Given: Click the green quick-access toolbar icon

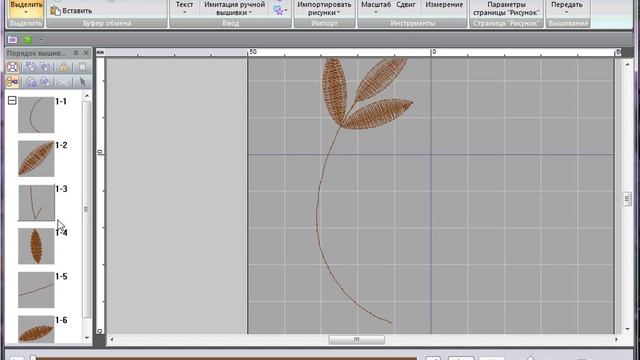Looking at the screenshot, I should 27,40.
